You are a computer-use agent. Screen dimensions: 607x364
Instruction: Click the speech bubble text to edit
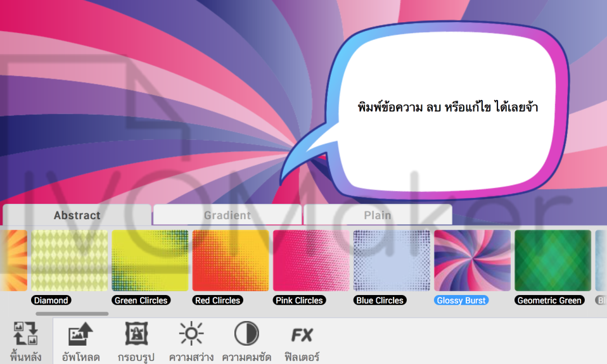point(447,107)
